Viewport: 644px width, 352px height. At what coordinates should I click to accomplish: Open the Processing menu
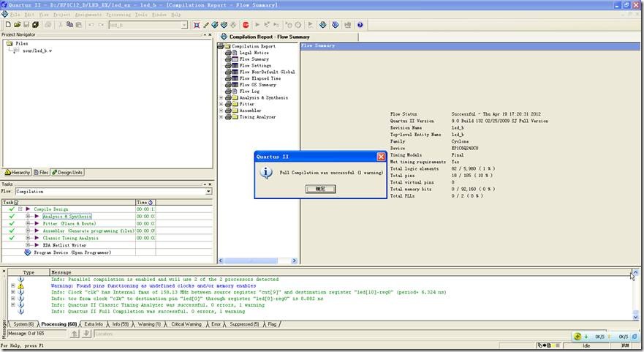118,15
